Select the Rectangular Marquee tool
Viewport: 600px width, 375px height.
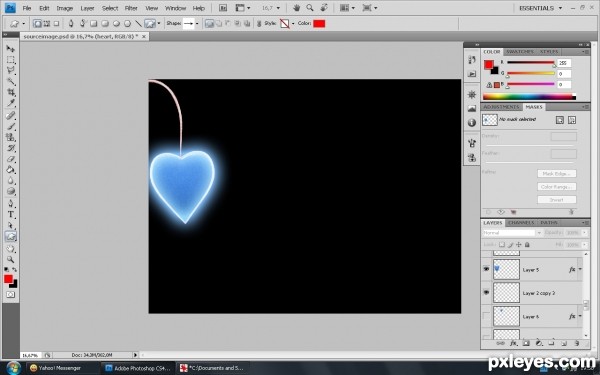click(10, 60)
